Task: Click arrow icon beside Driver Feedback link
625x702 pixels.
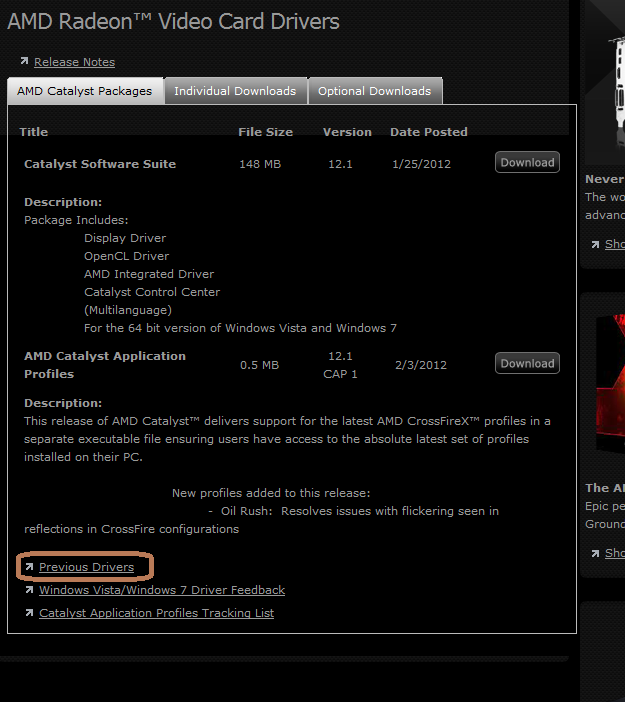Action: pos(29,590)
